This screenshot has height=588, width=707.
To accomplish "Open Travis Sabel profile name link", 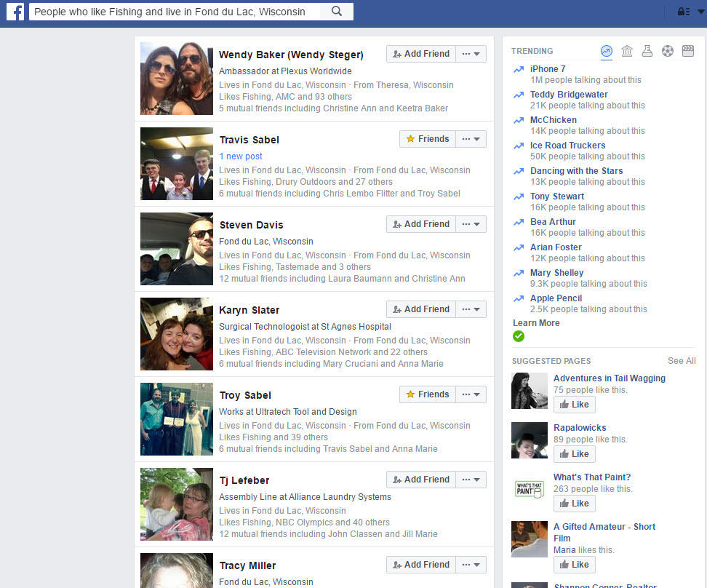I will coord(249,140).
